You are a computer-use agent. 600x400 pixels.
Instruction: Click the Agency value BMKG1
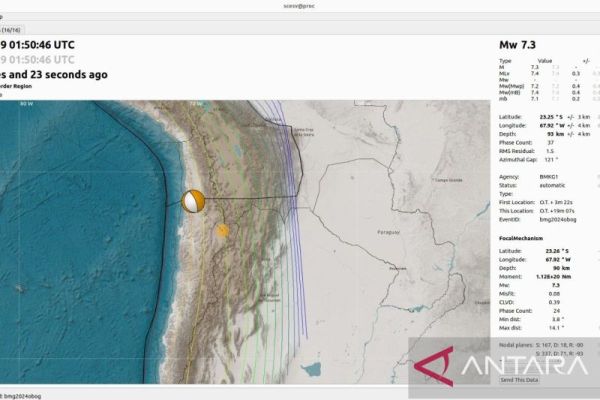(x=549, y=177)
